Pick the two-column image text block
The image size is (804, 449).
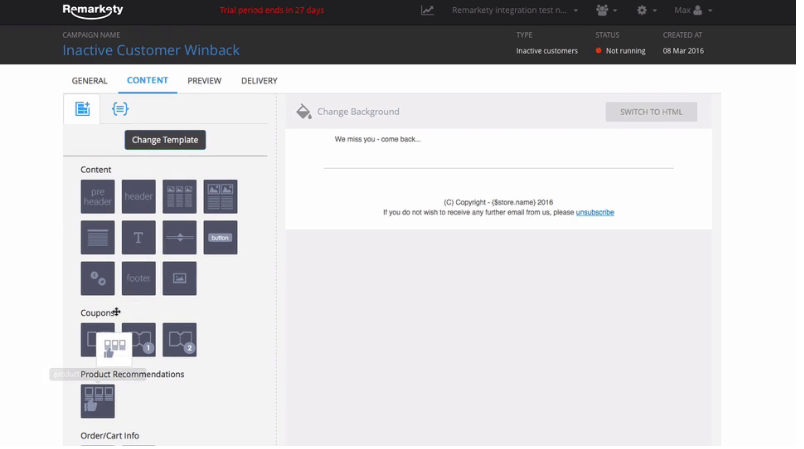pos(220,196)
